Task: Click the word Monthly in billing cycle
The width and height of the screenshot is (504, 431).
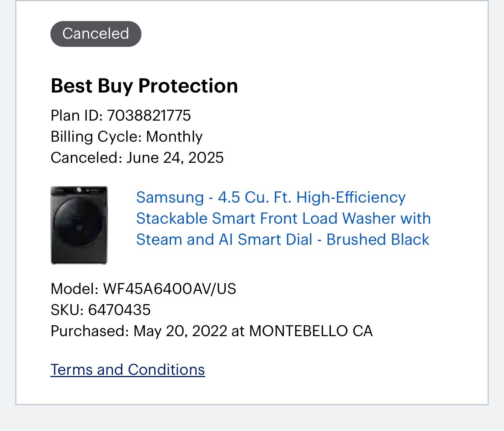Action: 174,137
